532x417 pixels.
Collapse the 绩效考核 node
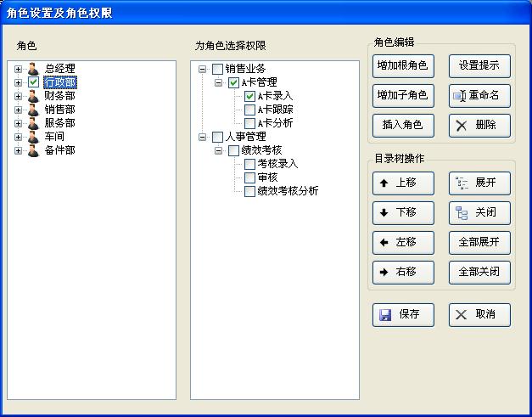(x=219, y=151)
